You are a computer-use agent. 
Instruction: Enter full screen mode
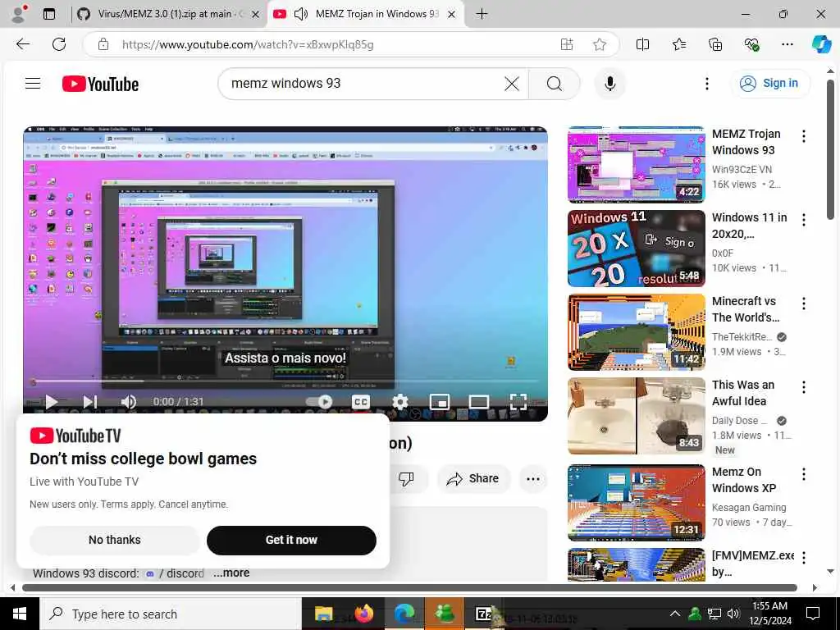518,401
